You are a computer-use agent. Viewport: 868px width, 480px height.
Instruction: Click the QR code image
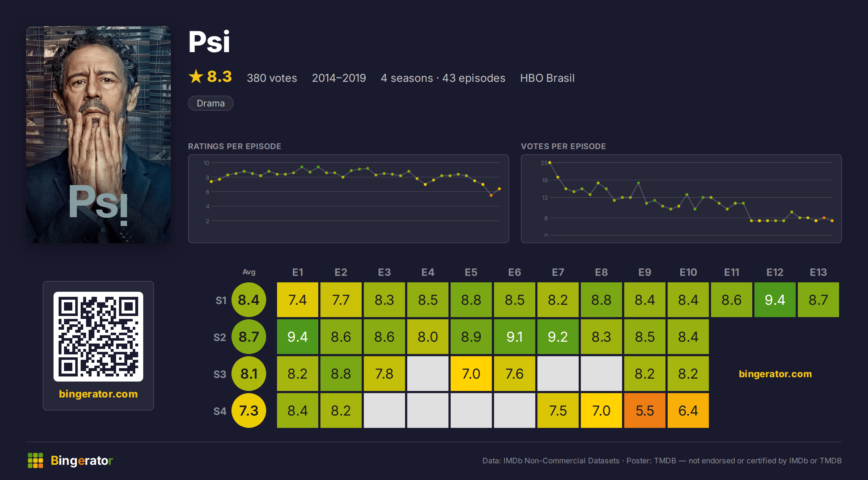(98, 336)
